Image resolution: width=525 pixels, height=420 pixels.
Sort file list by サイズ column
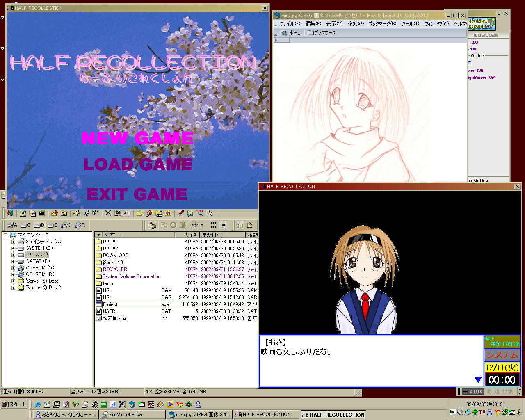[x=187, y=235]
